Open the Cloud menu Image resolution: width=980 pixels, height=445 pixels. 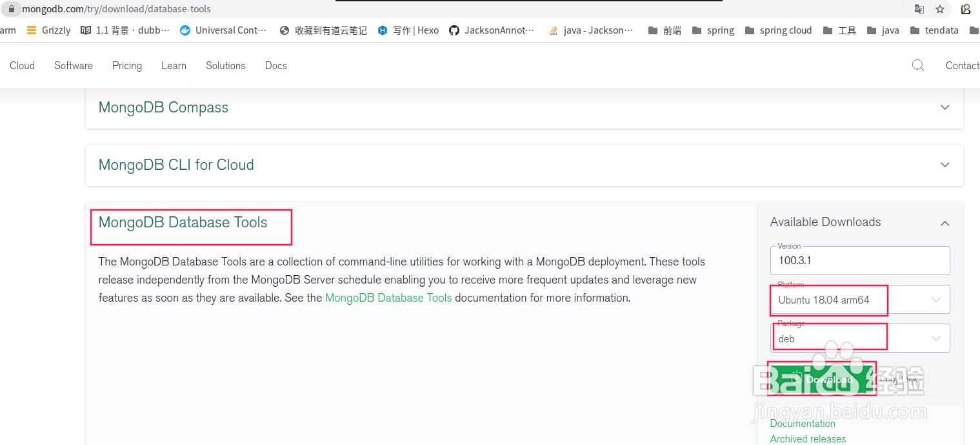[22, 65]
